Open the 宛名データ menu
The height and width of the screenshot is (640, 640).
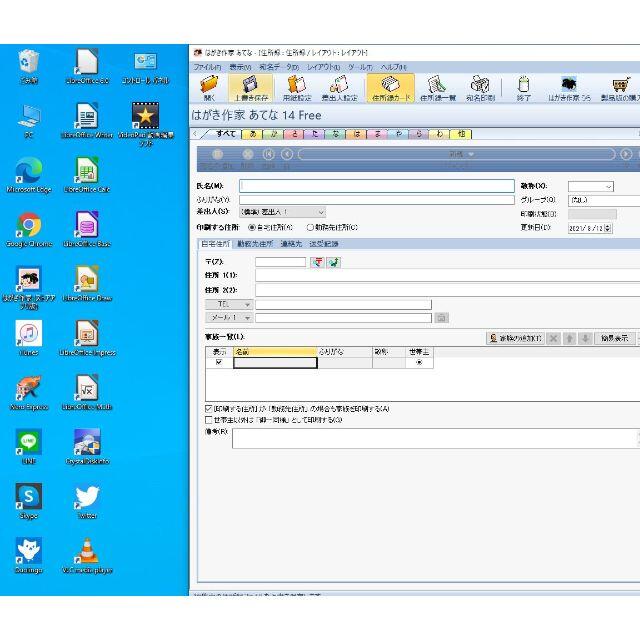(279, 67)
